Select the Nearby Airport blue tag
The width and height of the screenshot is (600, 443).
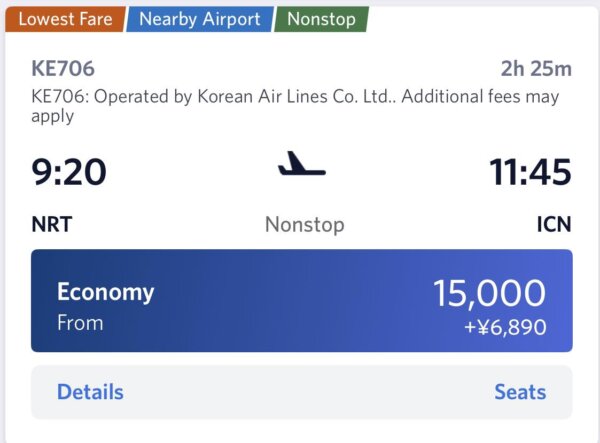200,19
